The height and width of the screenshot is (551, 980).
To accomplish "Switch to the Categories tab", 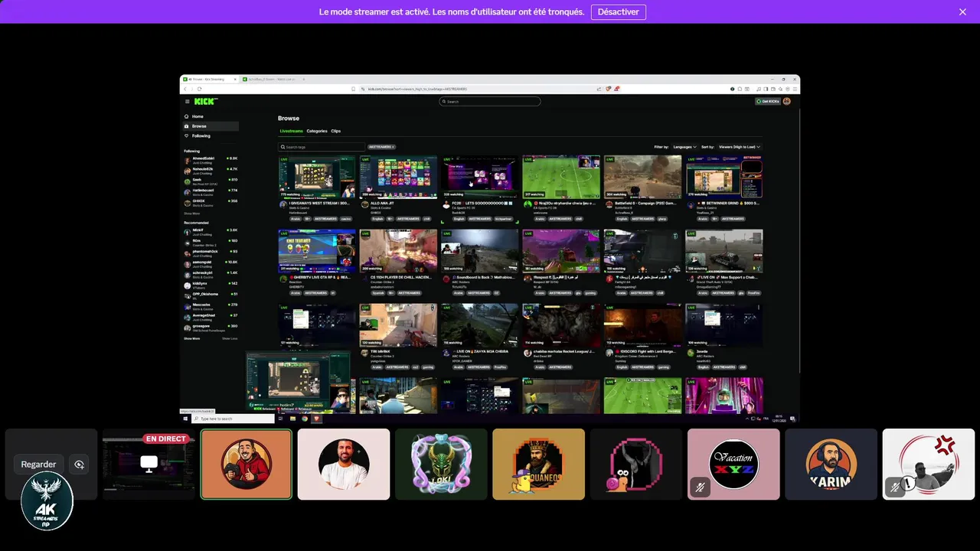I will click(317, 131).
